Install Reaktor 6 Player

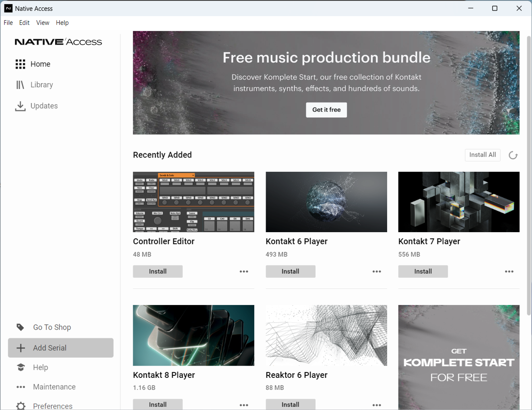pyautogui.click(x=291, y=404)
